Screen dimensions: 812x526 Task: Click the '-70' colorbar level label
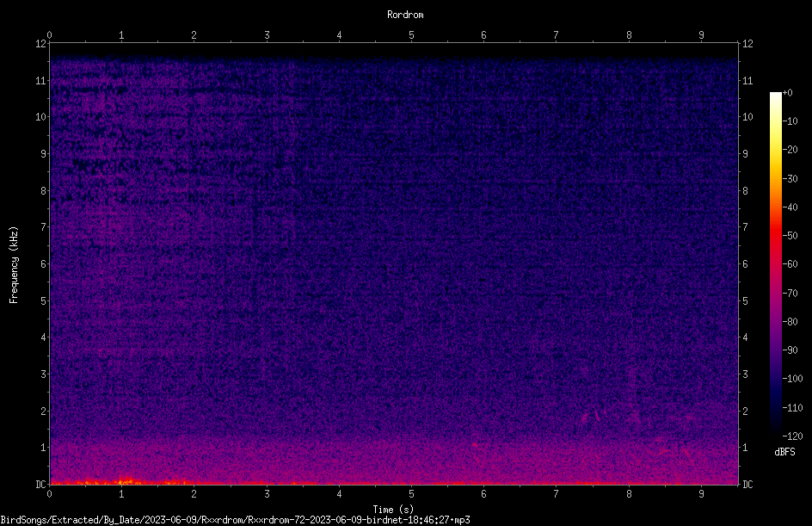pyautogui.click(x=790, y=294)
